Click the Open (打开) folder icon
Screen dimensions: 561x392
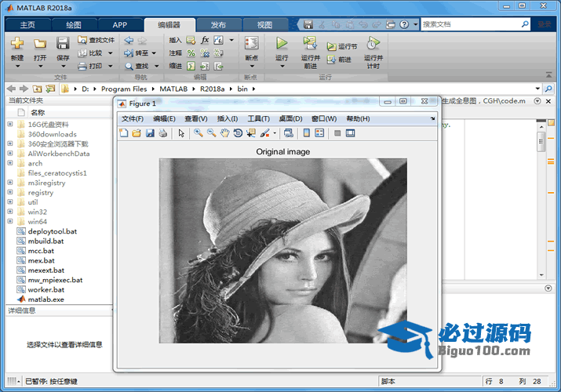40,44
